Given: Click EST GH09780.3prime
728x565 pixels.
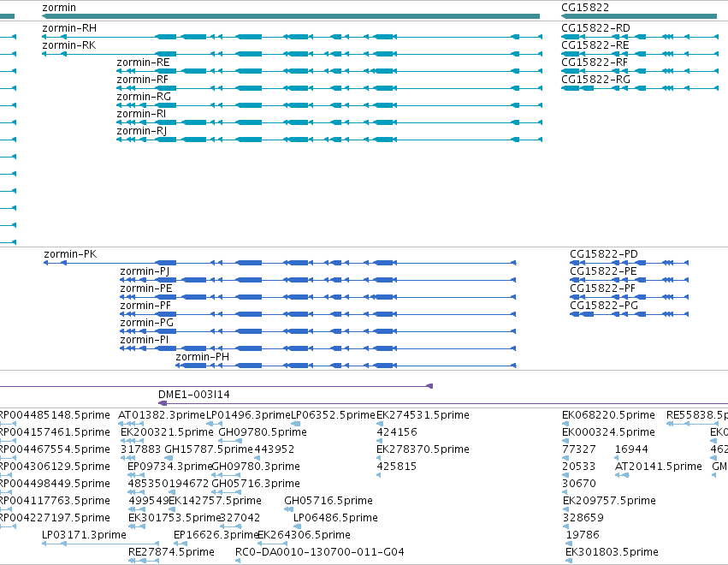Looking at the screenshot, I should 256,467.
